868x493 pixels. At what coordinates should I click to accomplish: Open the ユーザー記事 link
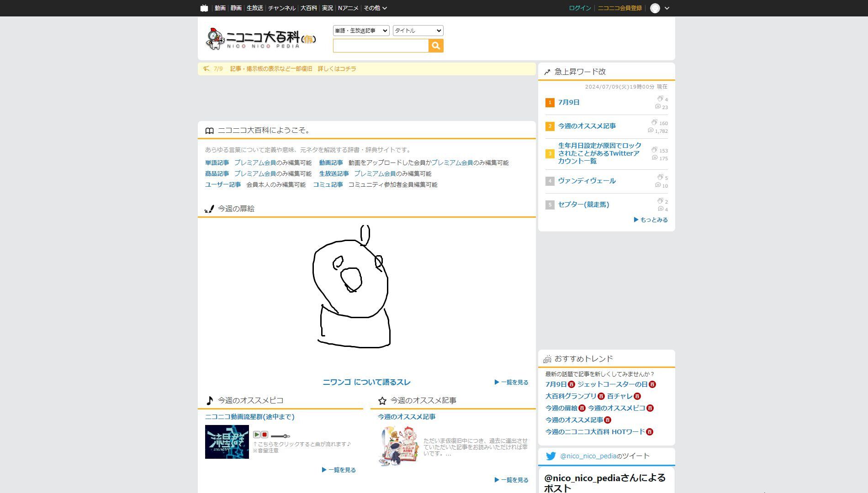pos(223,184)
